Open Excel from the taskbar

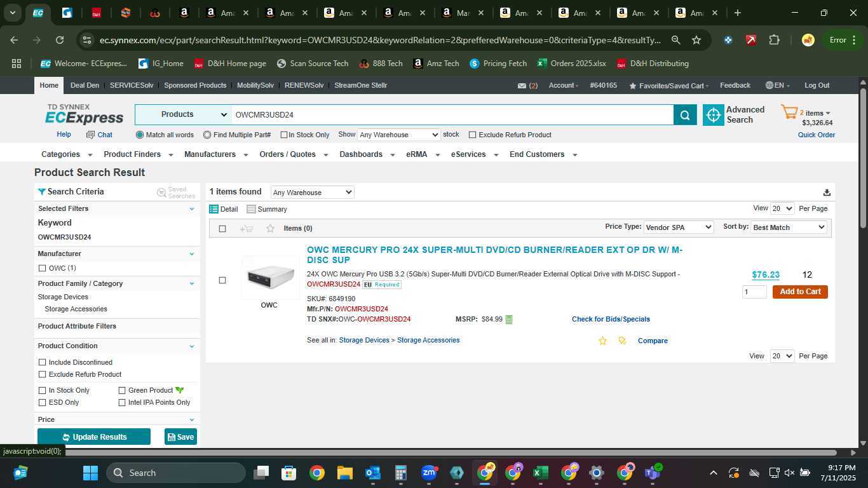click(540, 473)
